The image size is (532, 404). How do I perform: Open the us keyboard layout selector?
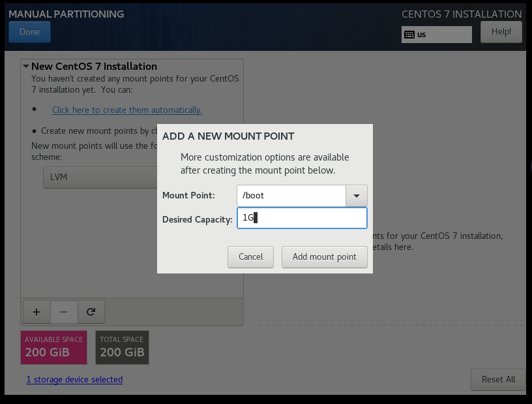point(436,35)
